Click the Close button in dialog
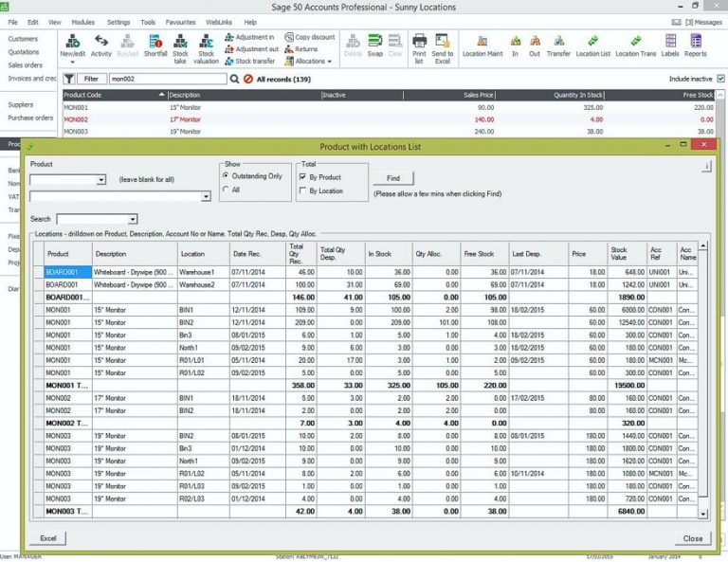This screenshot has height=562, width=728. coord(693,538)
